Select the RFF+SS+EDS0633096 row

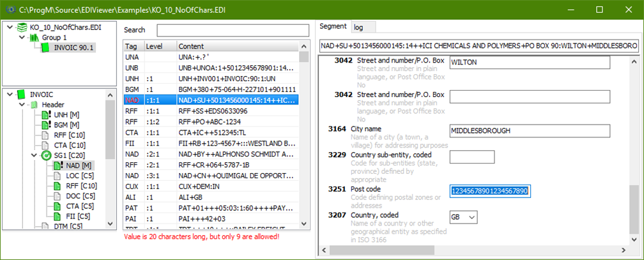point(211,111)
